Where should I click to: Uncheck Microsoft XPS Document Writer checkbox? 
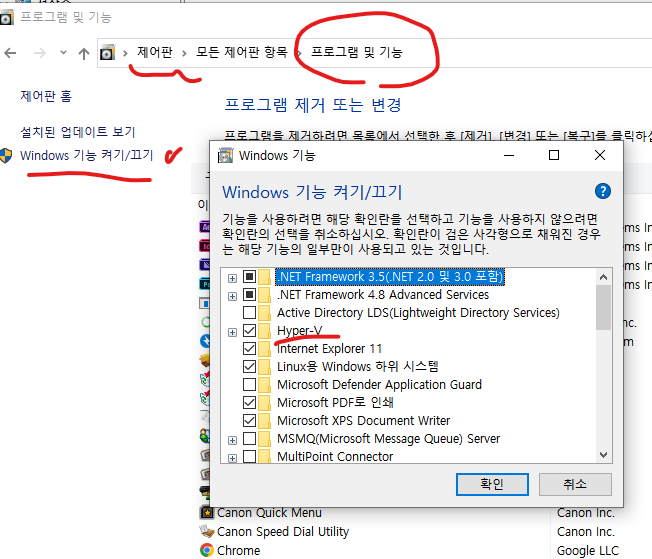click(x=249, y=420)
